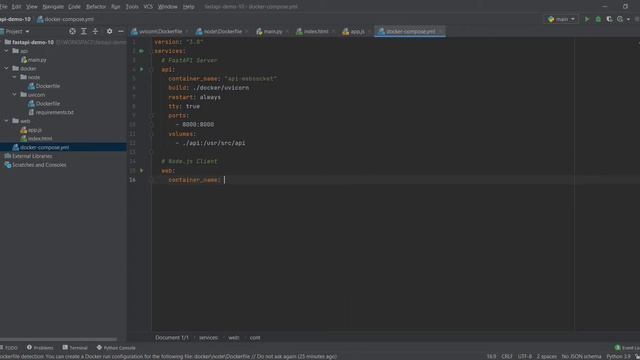
Task: Open the Terminal tool window
Action: (x=75, y=348)
